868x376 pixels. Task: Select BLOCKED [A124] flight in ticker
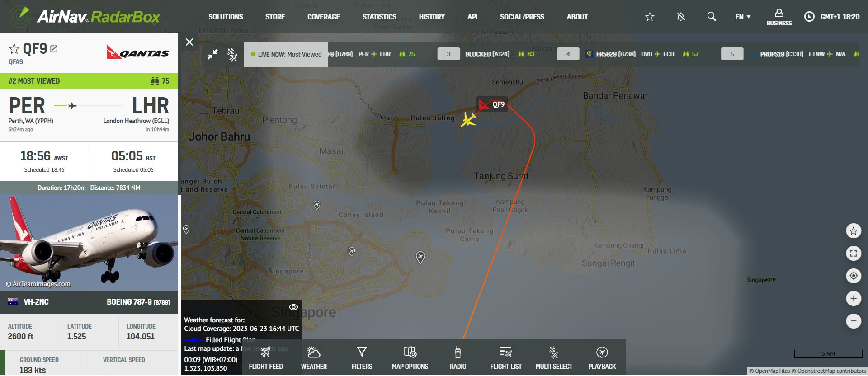(487, 54)
